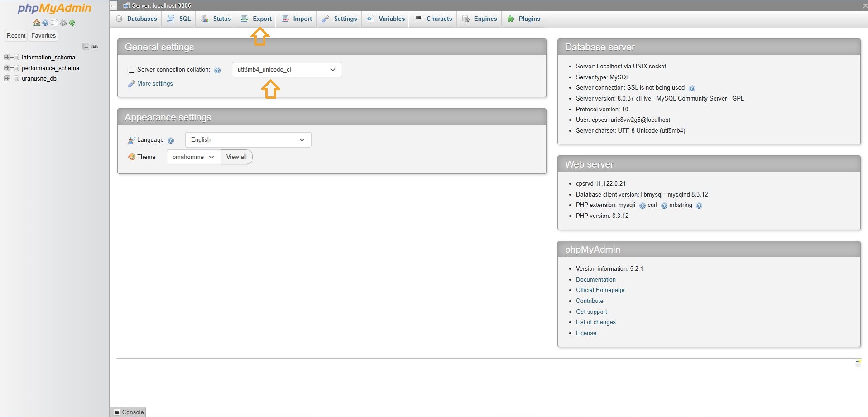Go to the Export tab

tap(256, 19)
